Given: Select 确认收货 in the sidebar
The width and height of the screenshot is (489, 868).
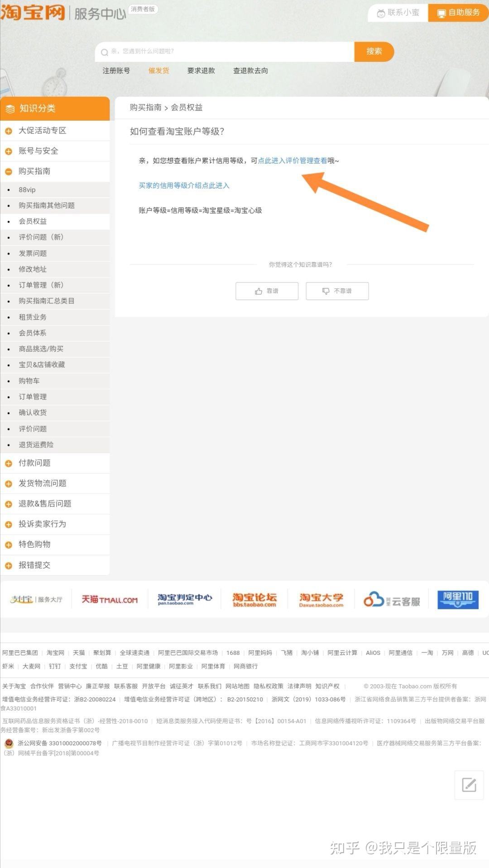Looking at the screenshot, I should pyautogui.click(x=55, y=413).
